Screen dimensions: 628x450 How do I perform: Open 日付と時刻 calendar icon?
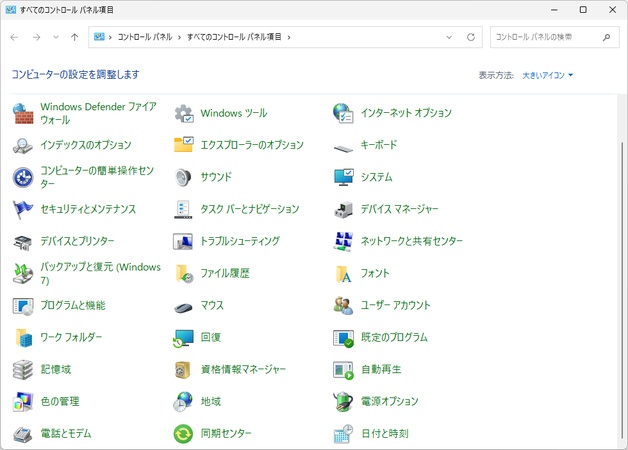coord(343,434)
